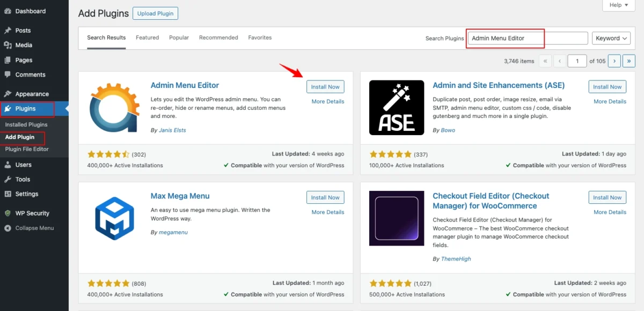Click the Collapse Menu arrow icon
Viewport: 644px width, 311px height.
click(x=8, y=228)
